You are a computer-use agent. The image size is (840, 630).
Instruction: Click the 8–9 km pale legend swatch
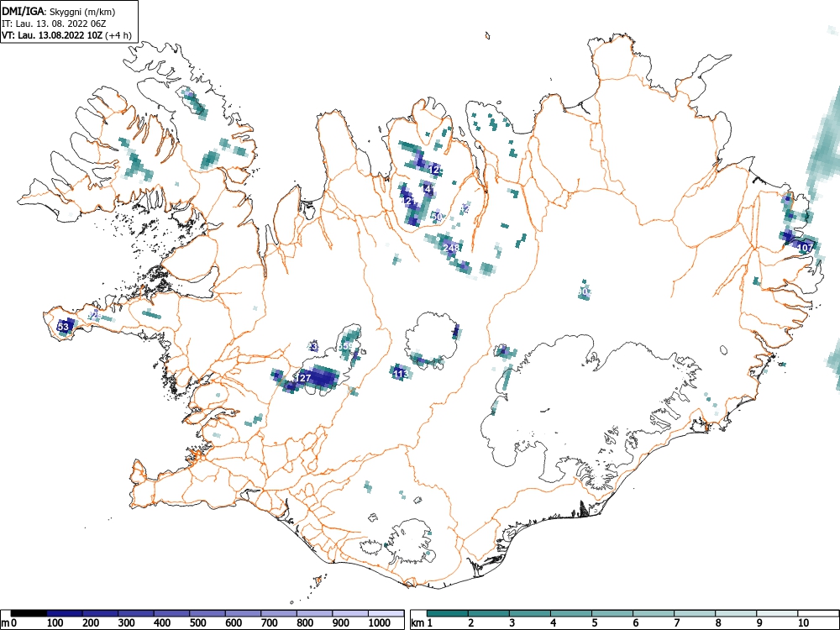[736, 613]
